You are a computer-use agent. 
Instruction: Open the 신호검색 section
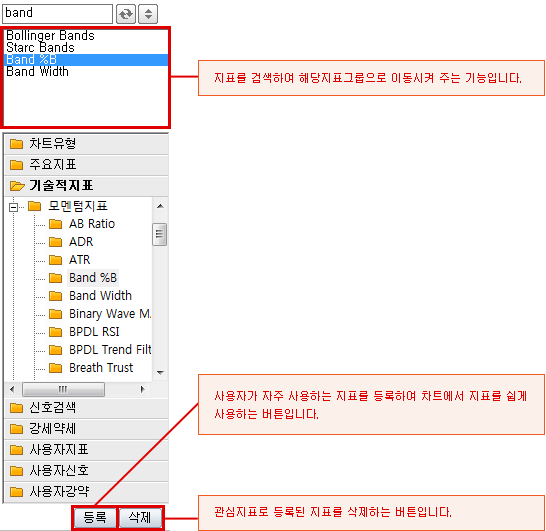click(x=86, y=408)
